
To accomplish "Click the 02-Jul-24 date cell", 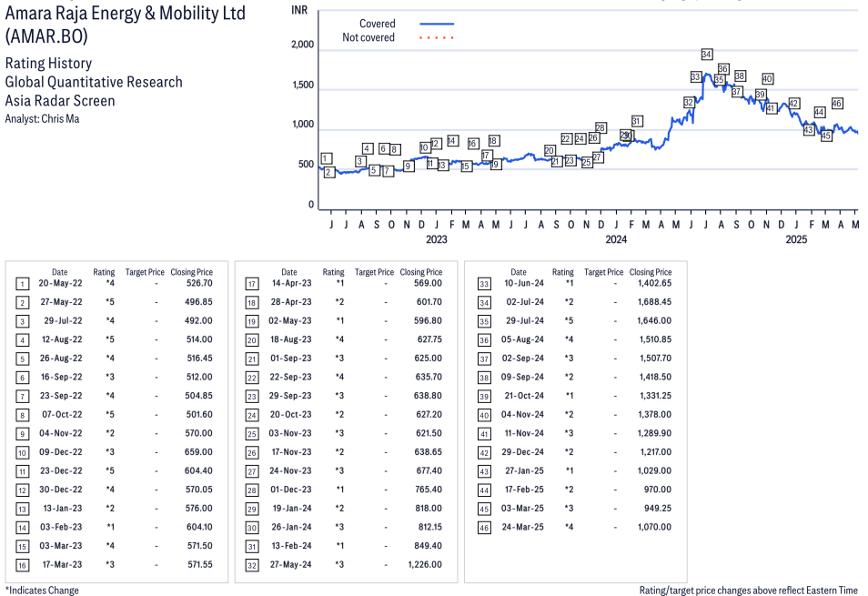I will coord(525,302).
